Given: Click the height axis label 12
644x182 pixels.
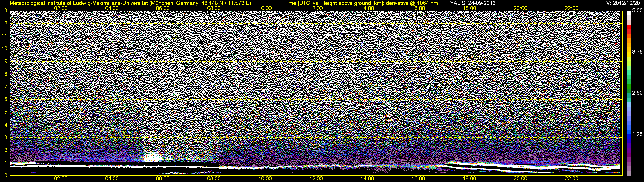Looking at the screenshot, I should tap(5, 23).
